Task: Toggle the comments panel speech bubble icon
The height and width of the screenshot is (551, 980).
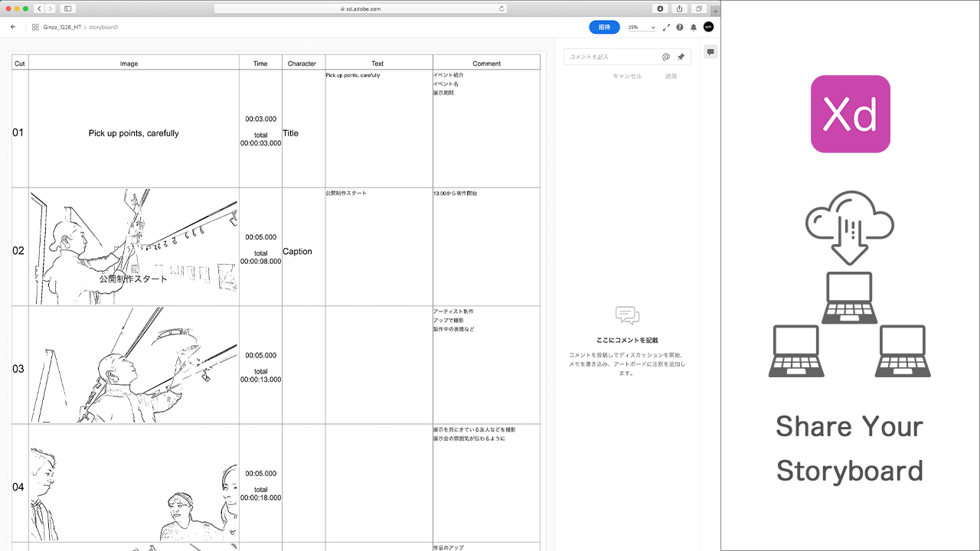Action: pos(710,52)
